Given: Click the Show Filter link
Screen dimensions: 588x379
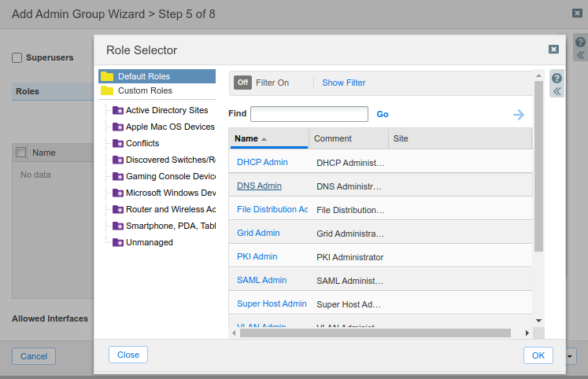Looking at the screenshot, I should (x=344, y=83).
